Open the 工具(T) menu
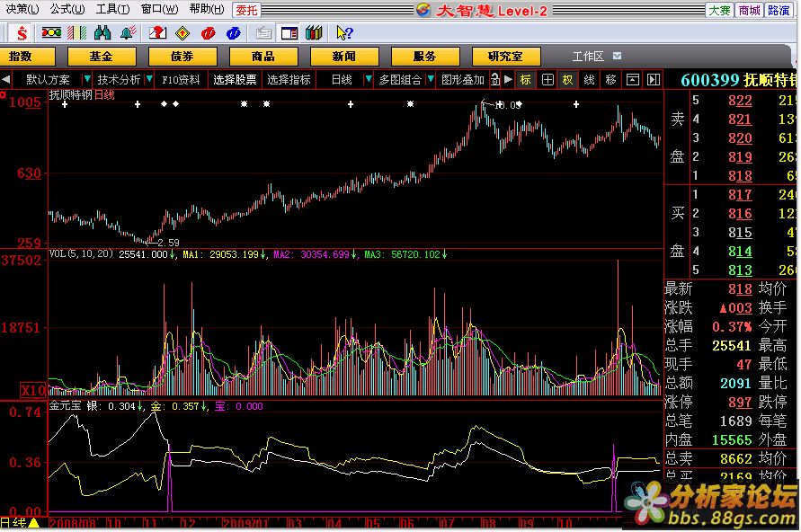Image resolution: width=801 pixels, height=532 pixels. point(113,9)
